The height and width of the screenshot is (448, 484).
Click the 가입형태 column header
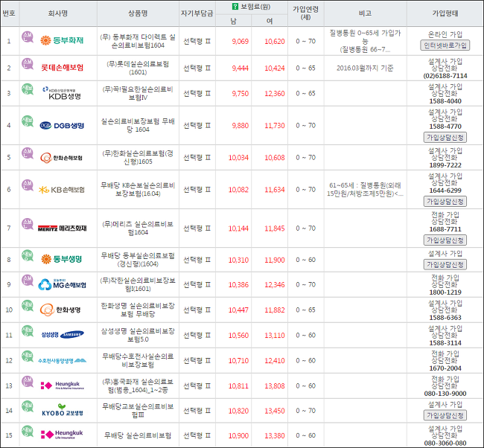(445, 13)
